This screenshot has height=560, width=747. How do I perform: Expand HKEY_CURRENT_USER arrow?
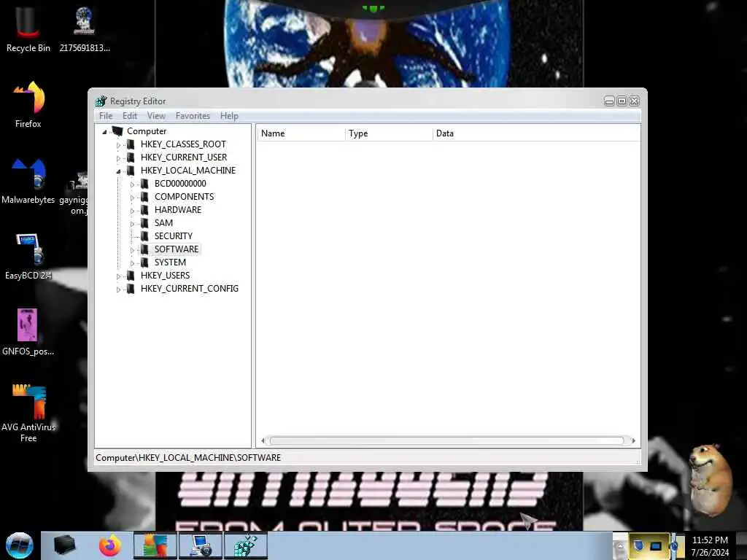[x=119, y=158]
